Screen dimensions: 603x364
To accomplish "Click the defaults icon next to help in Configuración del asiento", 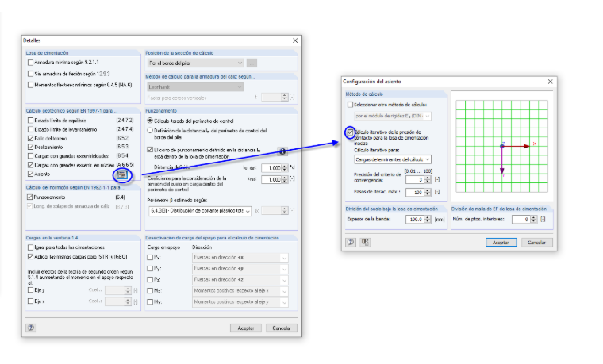I will point(365,242).
